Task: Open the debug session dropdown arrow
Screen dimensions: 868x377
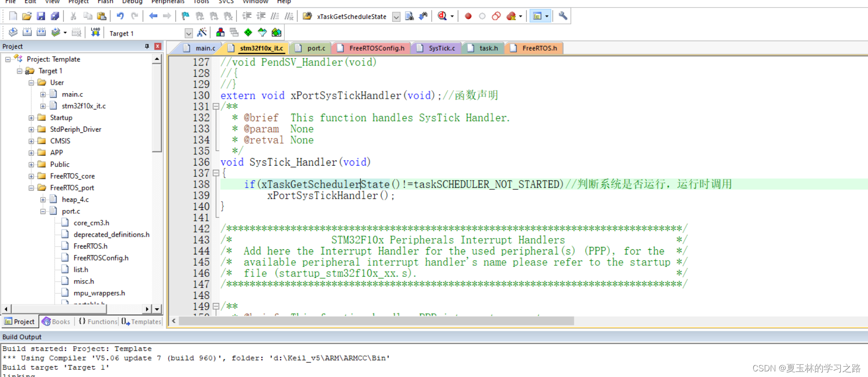Action: pyautogui.click(x=452, y=16)
